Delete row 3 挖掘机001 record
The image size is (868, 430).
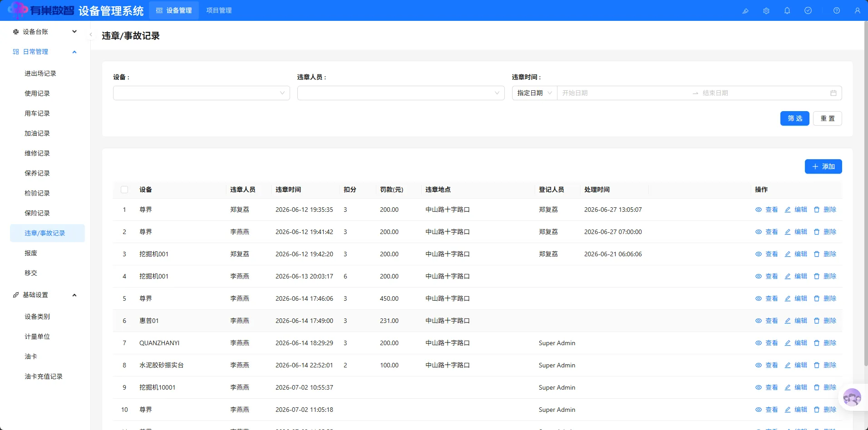(825, 254)
